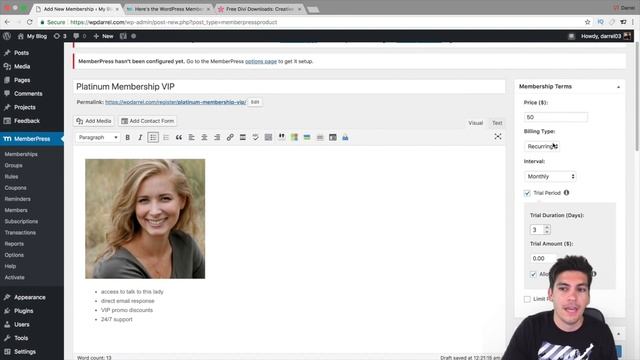
Task: Collapse the Membership Terms panel
Action: [618, 87]
